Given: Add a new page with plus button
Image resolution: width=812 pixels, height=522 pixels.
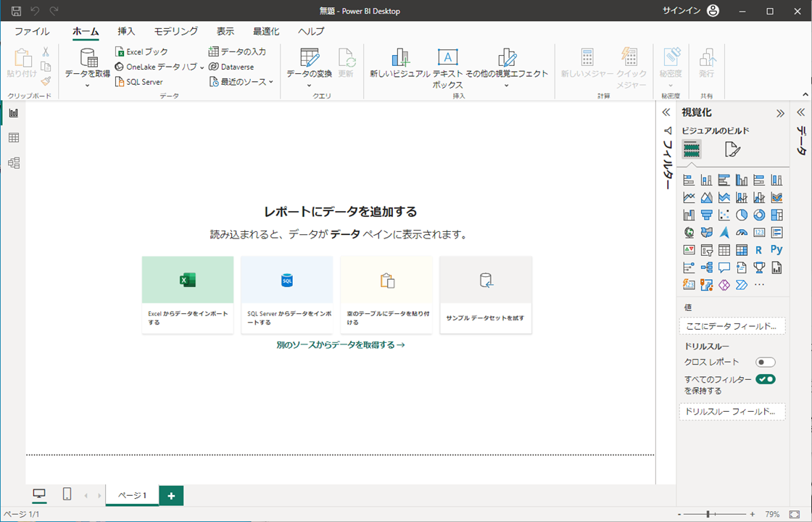Looking at the screenshot, I should pyautogui.click(x=171, y=495).
